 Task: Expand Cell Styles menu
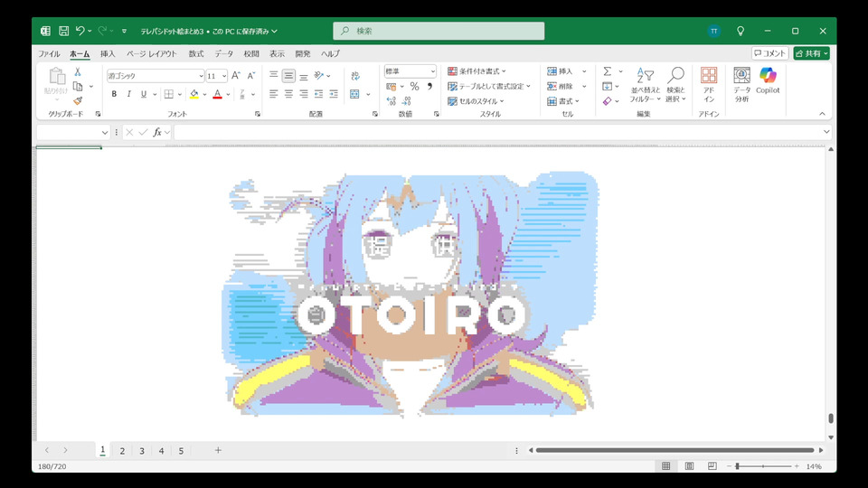pyautogui.click(x=476, y=101)
